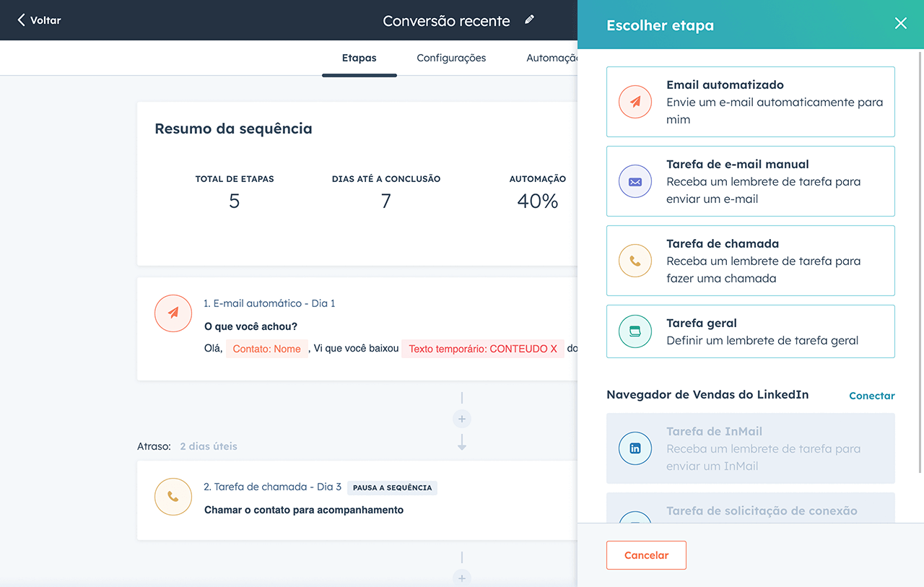This screenshot has height=587, width=924.
Task: Click the paper plane icon on step 1
Action: click(x=173, y=313)
